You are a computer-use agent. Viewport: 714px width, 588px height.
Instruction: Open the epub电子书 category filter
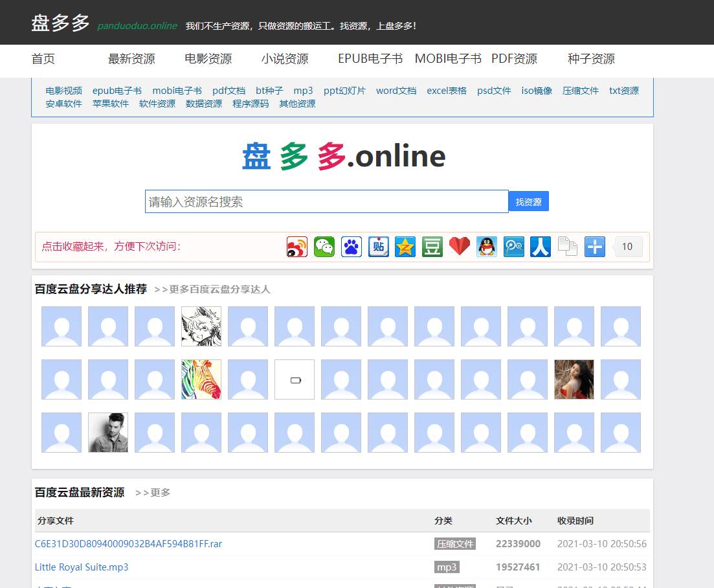coord(117,91)
